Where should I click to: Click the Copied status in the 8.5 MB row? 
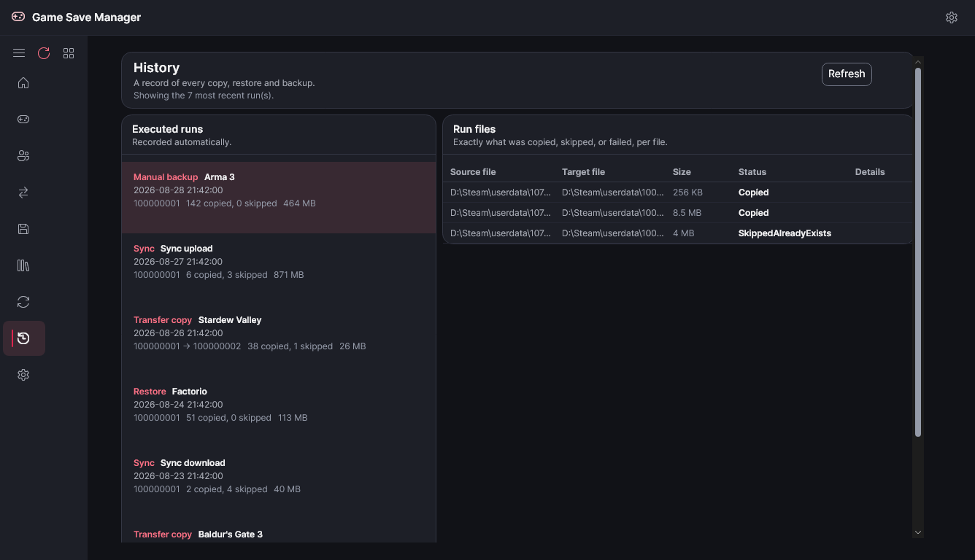pos(753,213)
